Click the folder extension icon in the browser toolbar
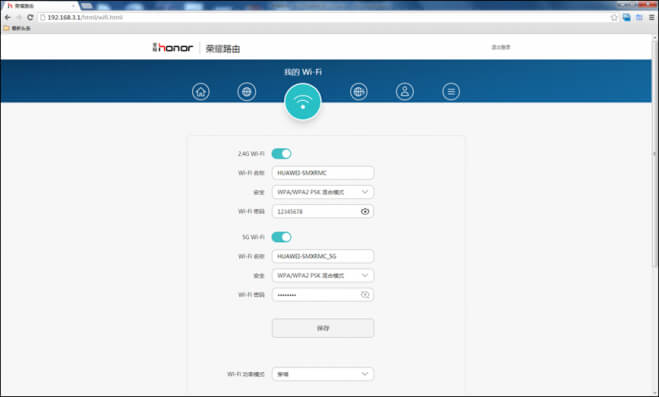659x397 pixels. pos(639,17)
